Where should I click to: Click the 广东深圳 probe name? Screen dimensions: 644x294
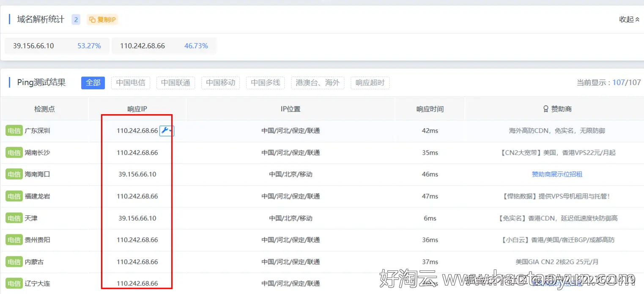click(x=37, y=131)
